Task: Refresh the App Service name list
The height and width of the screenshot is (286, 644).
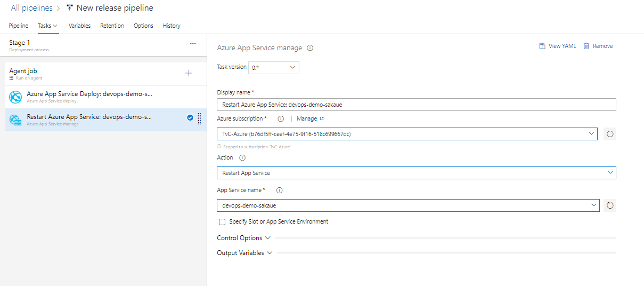Action: pos(610,205)
